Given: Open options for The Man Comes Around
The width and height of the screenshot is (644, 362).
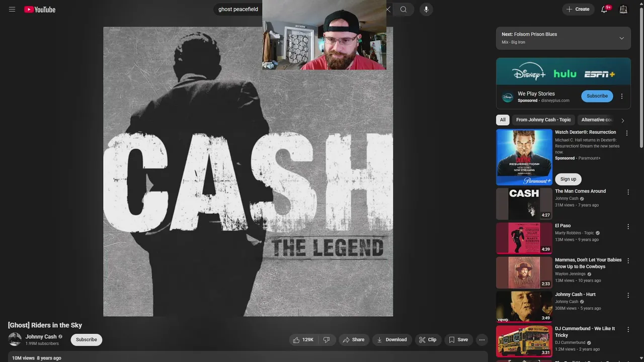Looking at the screenshot, I should coord(628,192).
